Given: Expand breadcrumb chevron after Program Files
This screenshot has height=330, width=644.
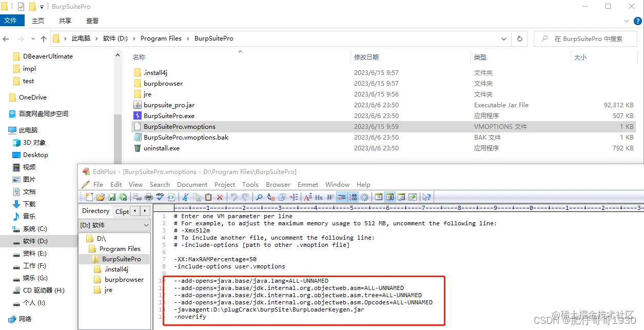Looking at the screenshot, I should 188,38.
